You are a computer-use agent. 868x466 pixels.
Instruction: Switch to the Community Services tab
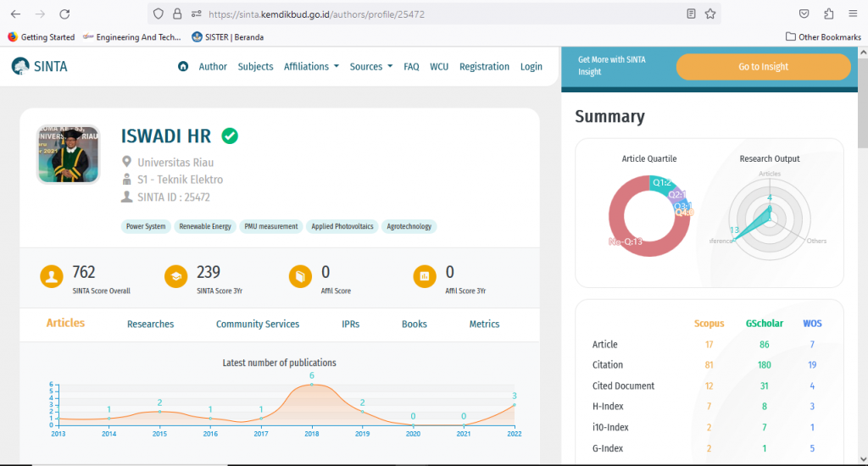point(258,324)
